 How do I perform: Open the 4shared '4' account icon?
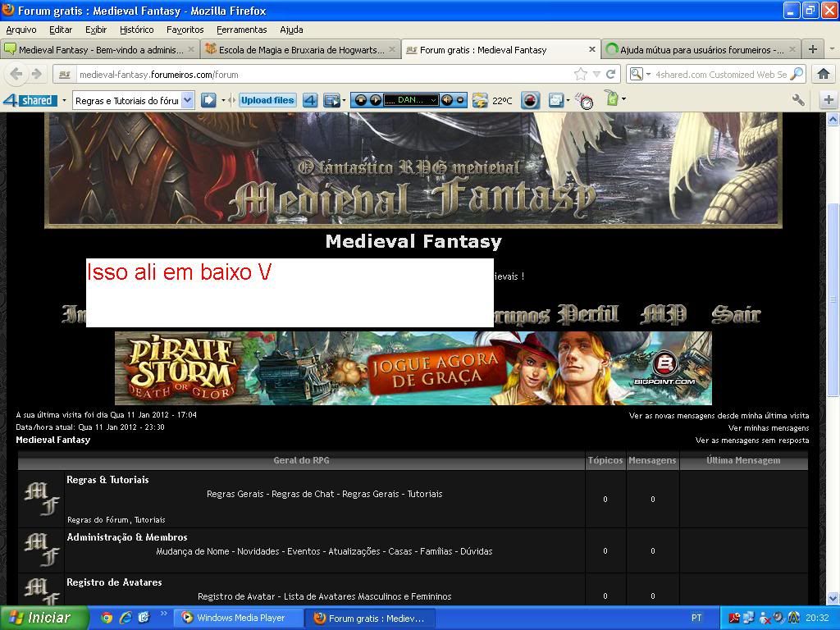tap(310, 100)
